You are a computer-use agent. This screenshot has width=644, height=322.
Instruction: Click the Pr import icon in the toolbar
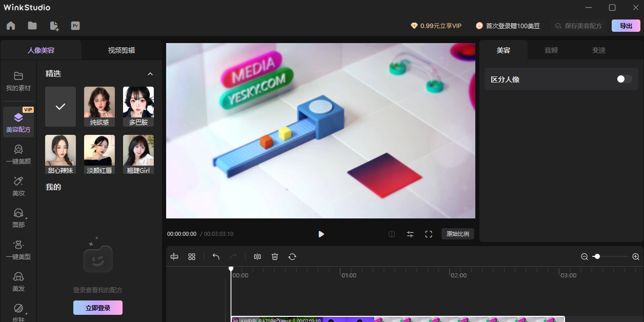click(x=75, y=25)
